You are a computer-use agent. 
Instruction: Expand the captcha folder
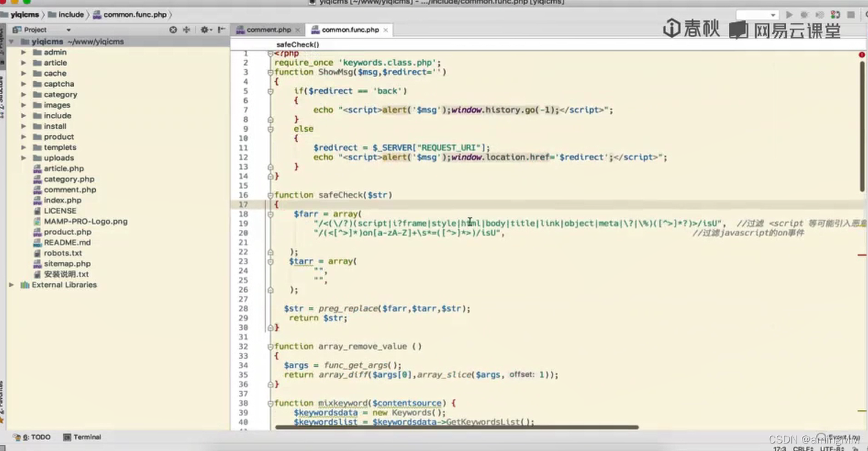[x=24, y=84]
